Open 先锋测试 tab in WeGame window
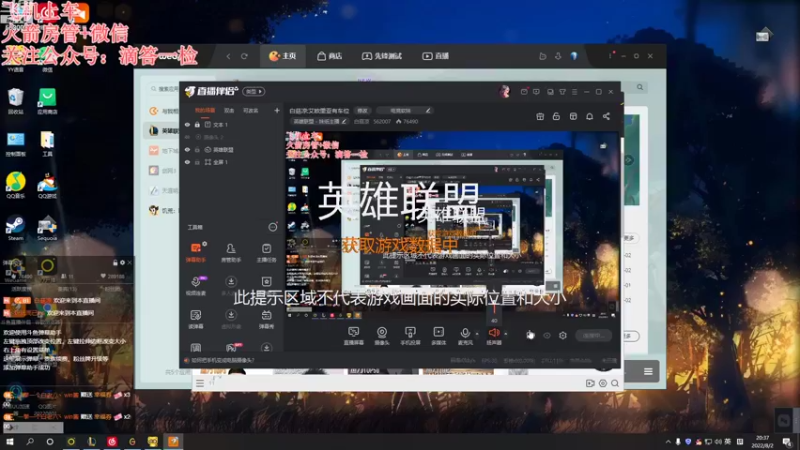The width and height of the screenshot is (800, 450). [x=382, y=56]
